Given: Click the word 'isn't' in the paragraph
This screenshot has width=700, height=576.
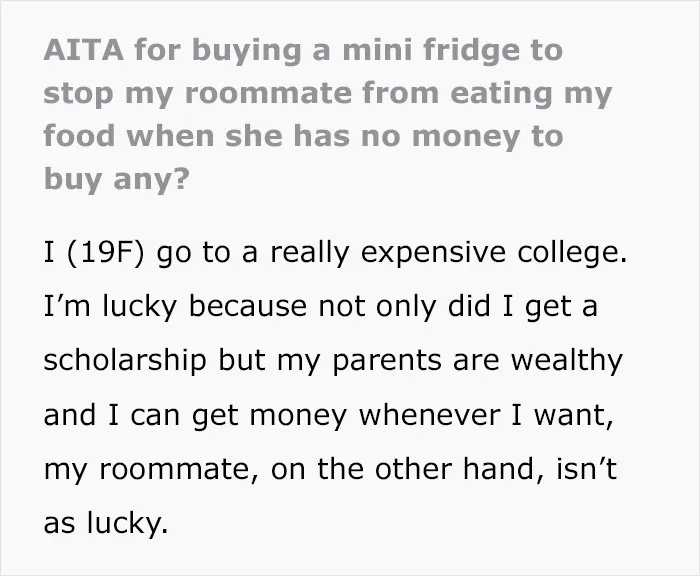Looking at the screenshot, I should pos(586,470).
